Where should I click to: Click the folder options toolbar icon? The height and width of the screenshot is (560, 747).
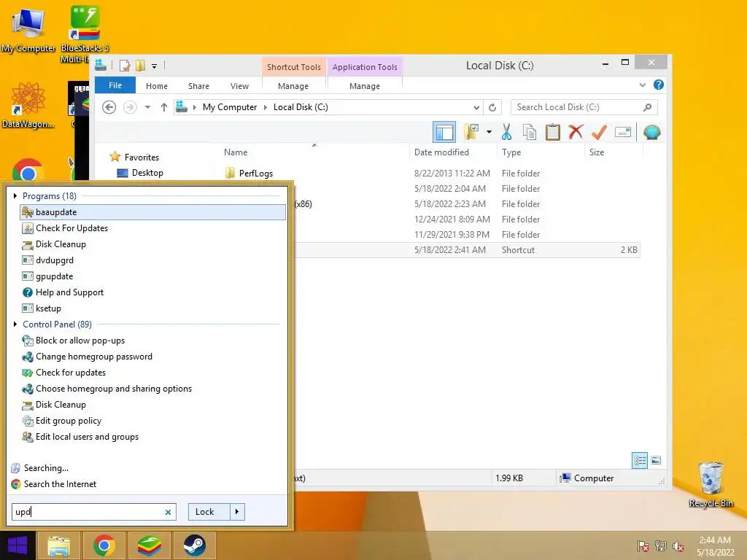click(x=472, y=132)
